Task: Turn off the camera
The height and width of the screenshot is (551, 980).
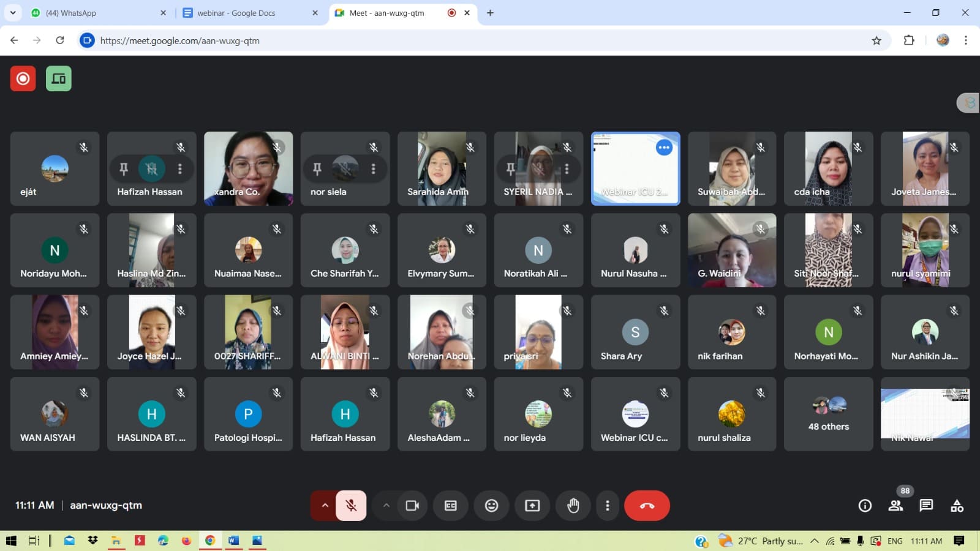Action: point(412,506)
